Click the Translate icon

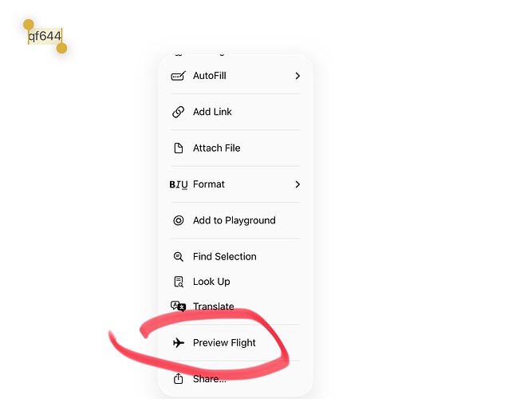tap(178, 306)
